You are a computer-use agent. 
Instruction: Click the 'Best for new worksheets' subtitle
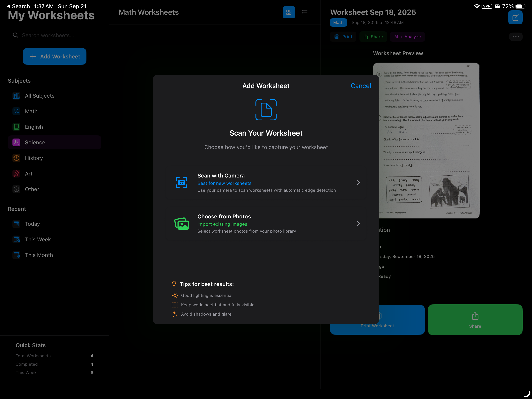[x=224, y=183]
